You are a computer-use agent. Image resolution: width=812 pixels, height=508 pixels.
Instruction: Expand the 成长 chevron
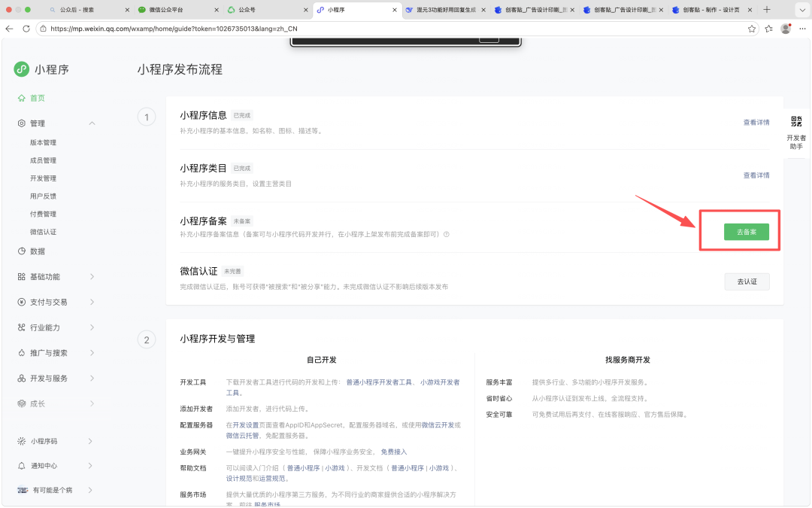[92, 404]
